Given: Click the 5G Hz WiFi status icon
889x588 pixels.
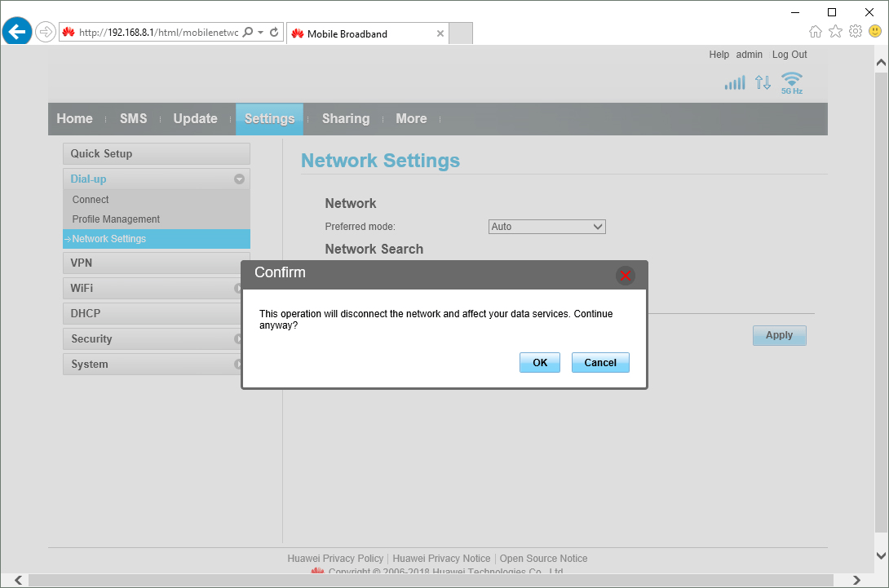Looking at the screenshot, I should (791, 82).
